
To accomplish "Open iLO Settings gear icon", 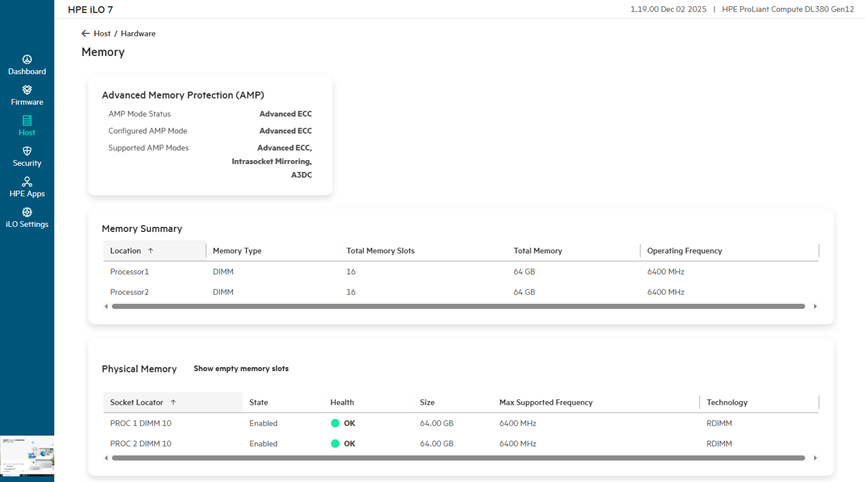I will click(x=27, y=213).
